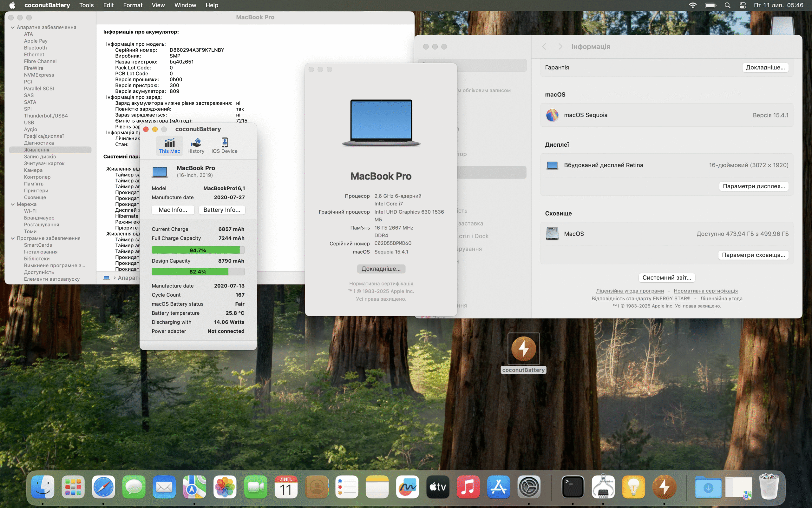Click Докладніше... button next to Гарантія
Image resolution: width=812 pixels, height=508 pixels.
point(765,67)
